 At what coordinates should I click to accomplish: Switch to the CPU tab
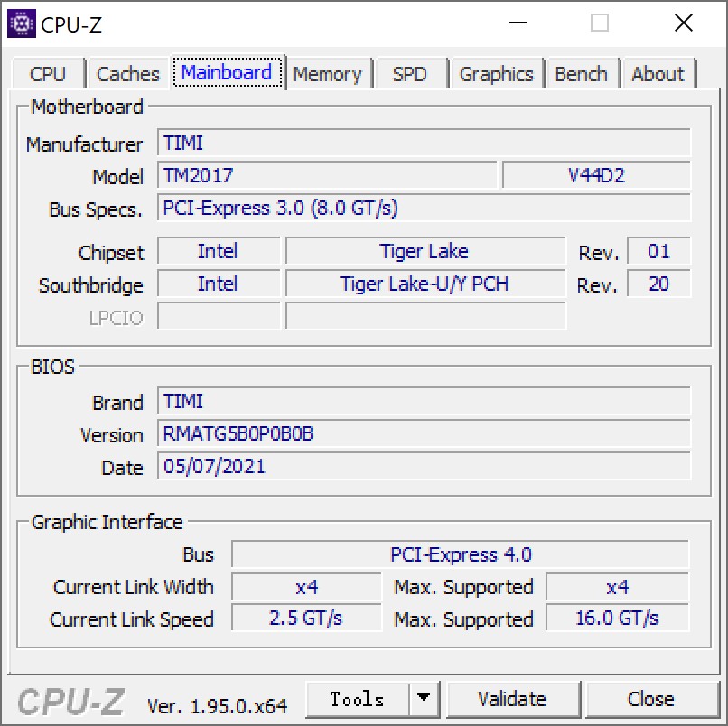[48, 74]
